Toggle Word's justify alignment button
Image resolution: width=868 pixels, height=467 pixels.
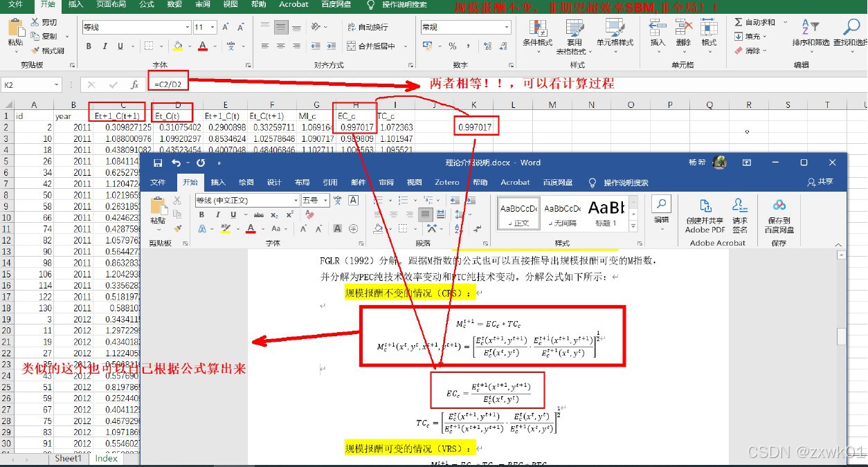click(424, 214)
